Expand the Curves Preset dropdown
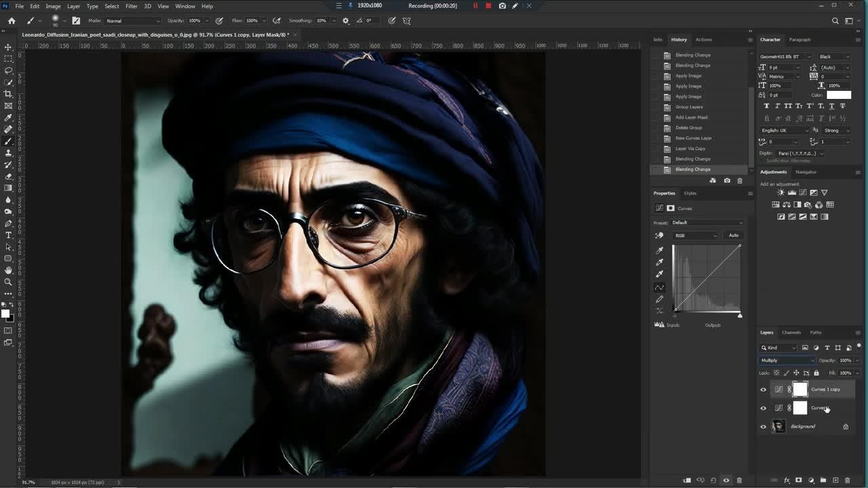Screen dimensions: 868x488 (707, 222)
